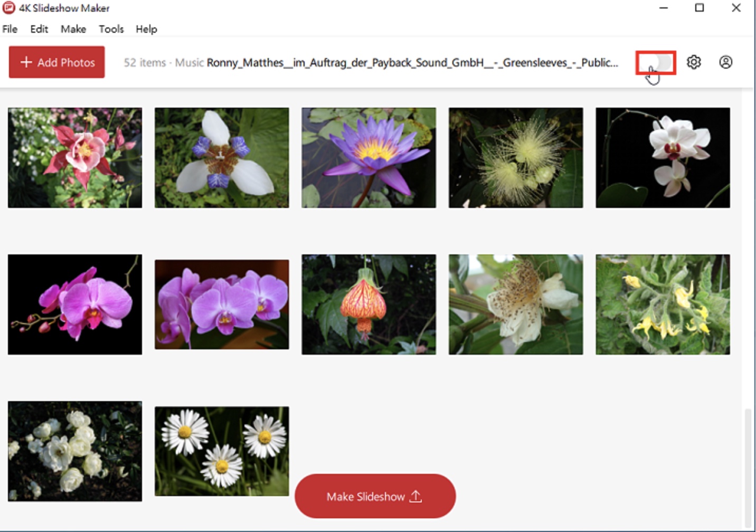The height and width of the screenshot is (532, 756).
Task: Select the fluffy yellow-green blossom photo
Action: point(516,158)
